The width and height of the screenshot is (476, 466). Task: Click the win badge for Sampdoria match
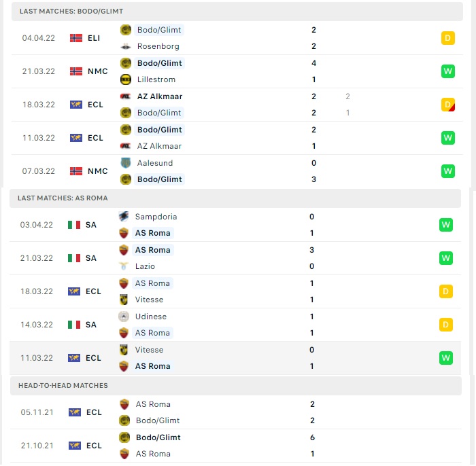click(x=445, y=225)
